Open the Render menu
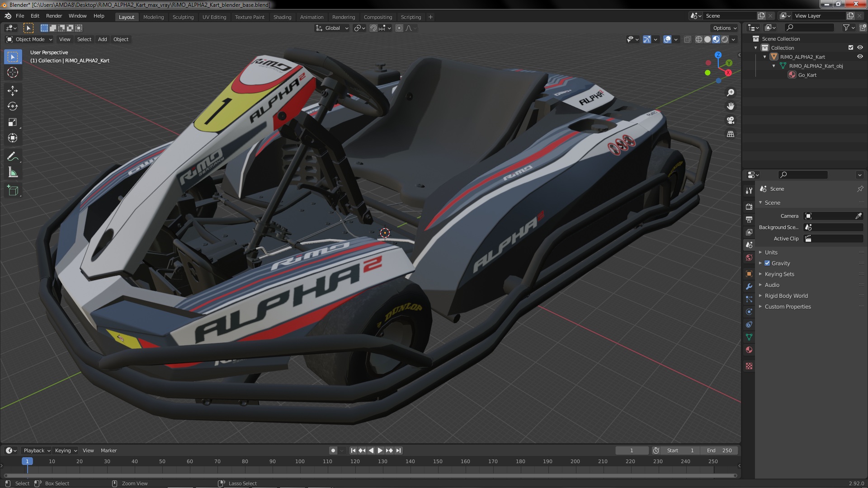The image size is (868, 488). (54, 16)
